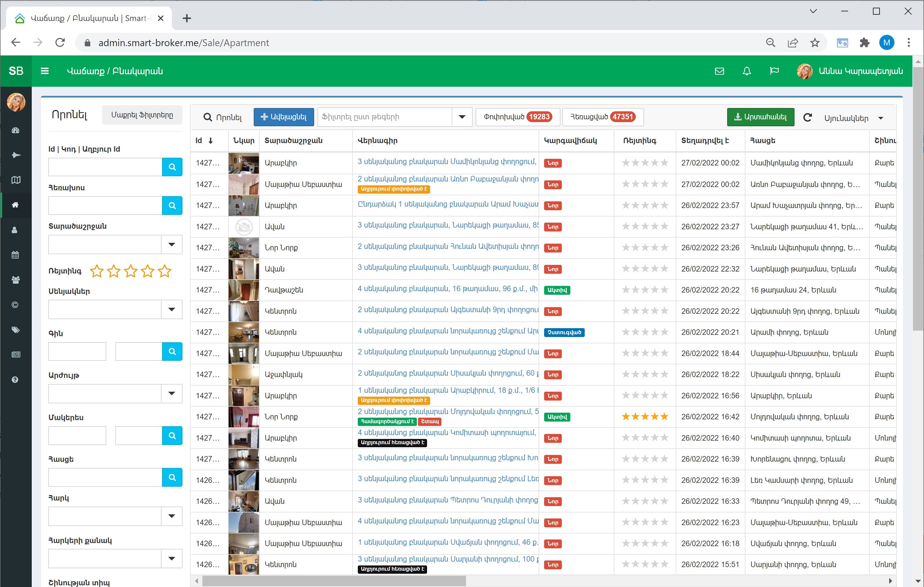924x587 pixels.
Task: Expand the Սենյակներ dropdown
Action: click(x=171, y=309)
